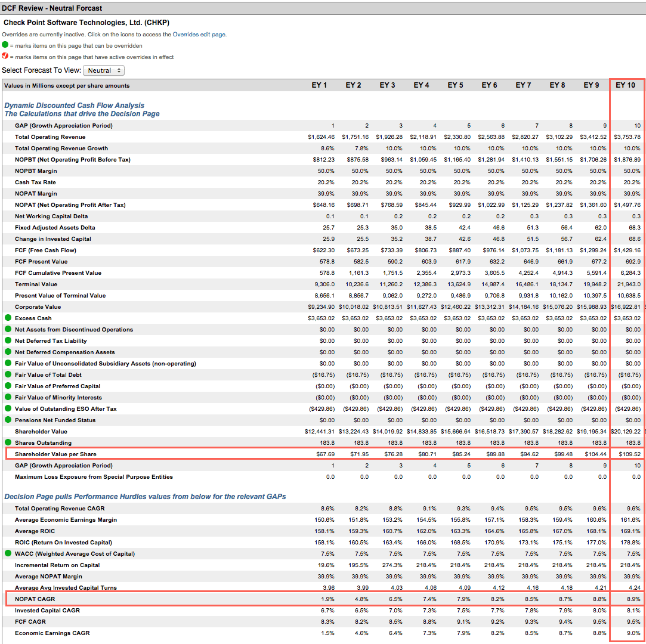The width and height of the screenshot is (646, 644).
Task: Click the green override icon for Shares Outstanding
Action: click(x=8, y=442)
